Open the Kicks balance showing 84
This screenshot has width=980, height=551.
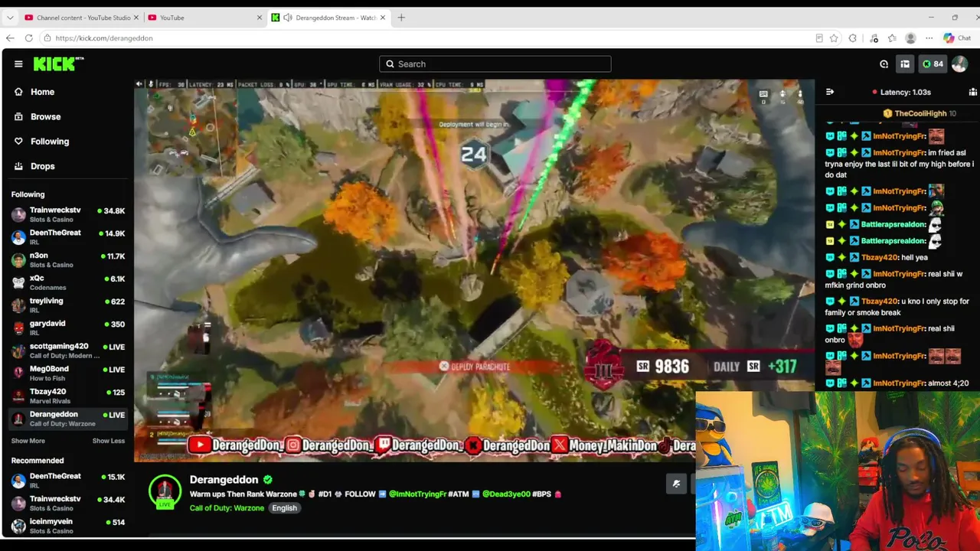coord(933,64)
